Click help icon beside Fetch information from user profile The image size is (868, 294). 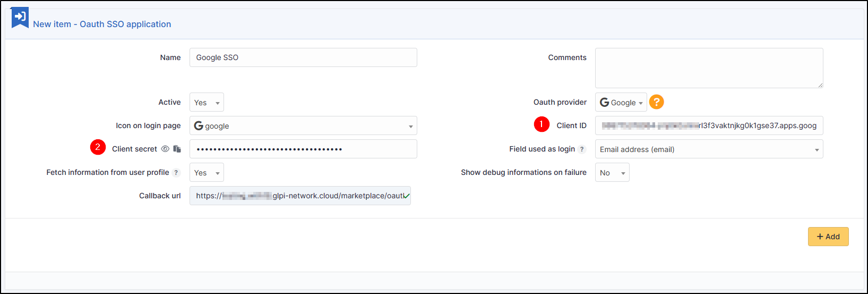click(176, 173)
